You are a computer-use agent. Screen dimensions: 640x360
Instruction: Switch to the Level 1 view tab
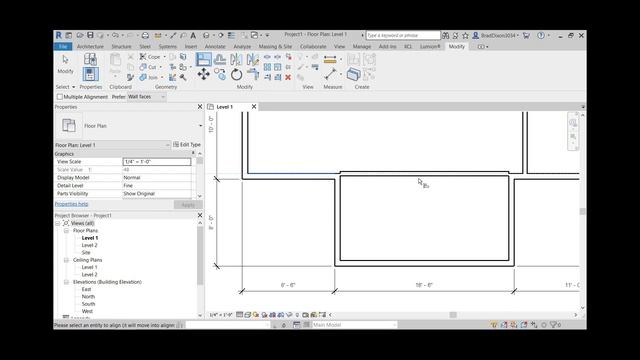(x=224, y=107)
